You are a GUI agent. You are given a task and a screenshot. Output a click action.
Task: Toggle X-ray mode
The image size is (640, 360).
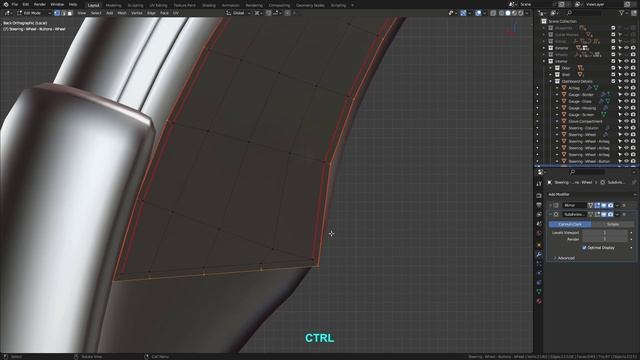pyautogui.click(x=493, y=13)
